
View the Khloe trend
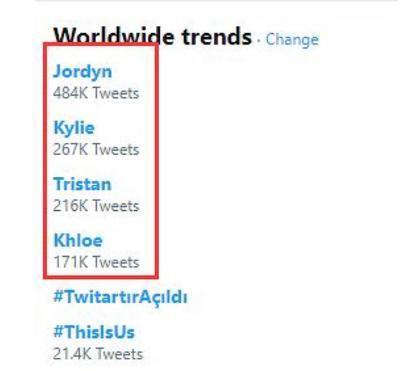coord(78,240)
